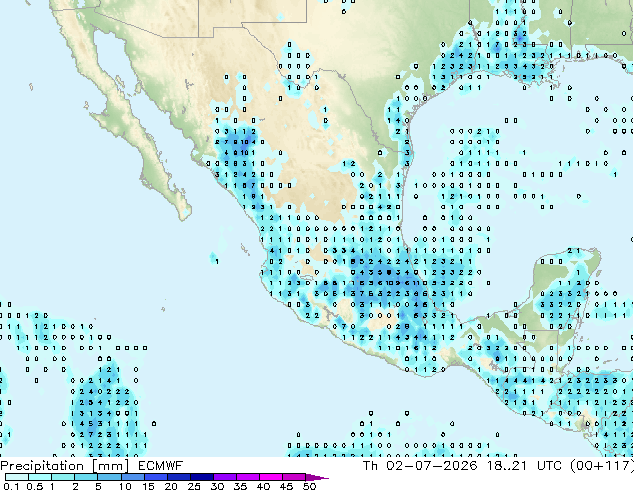The height and width of the screenshot is (490, 634).
Task: Click the '30' legend value
Action: pyautogui.click(x=217, y=486)
